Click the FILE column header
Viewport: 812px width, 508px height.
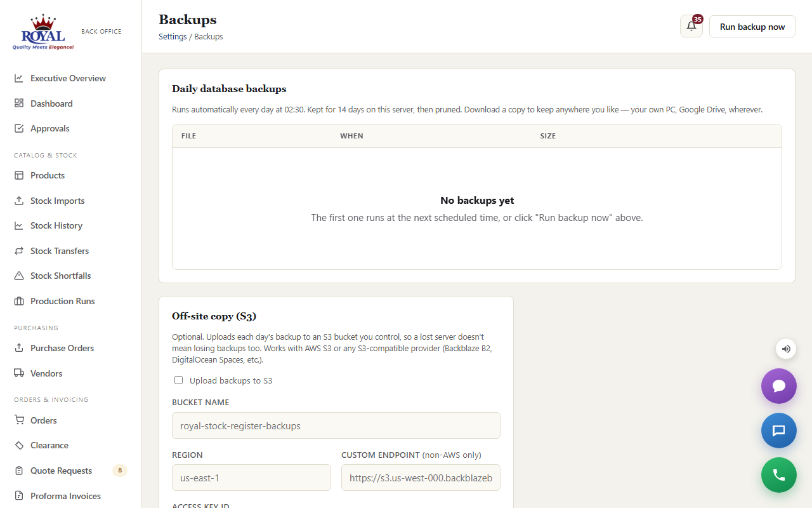[x=188, y=136]
